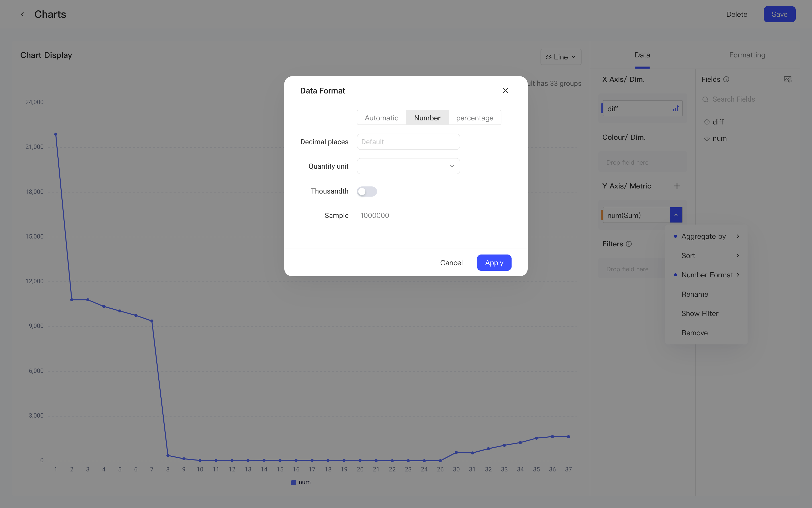Apply the data format settings
812x508 pixels.
pyautogui.click(x=494, y=263)
